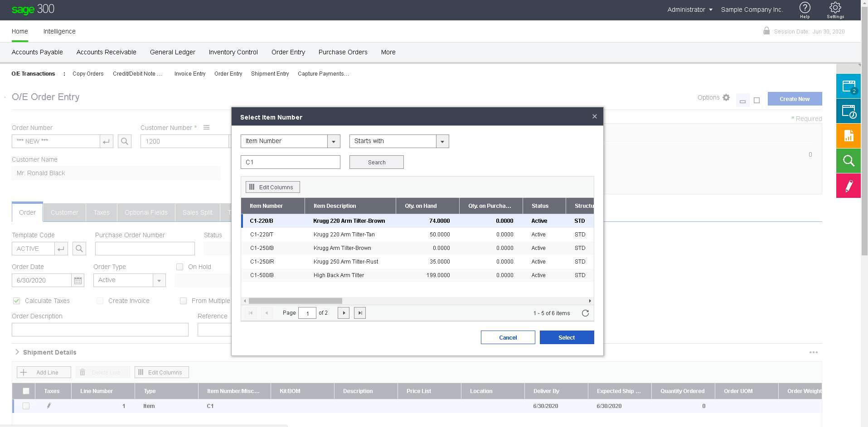
Task: Open the Order Entry module menu
Action: click(x=288, y=52)
